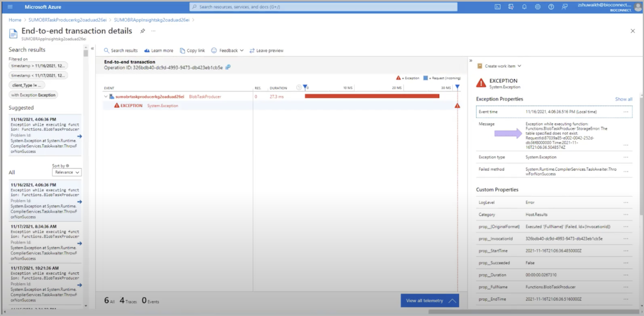
Task: Click the red request duration bar
Action: (372, 96)
